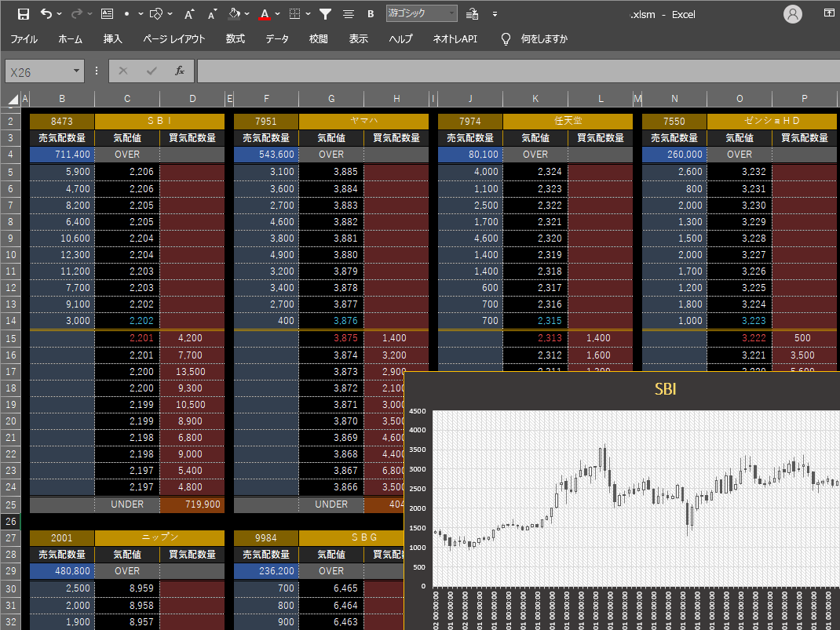Click the lightbulb Tell Me icon

[506, 38]
